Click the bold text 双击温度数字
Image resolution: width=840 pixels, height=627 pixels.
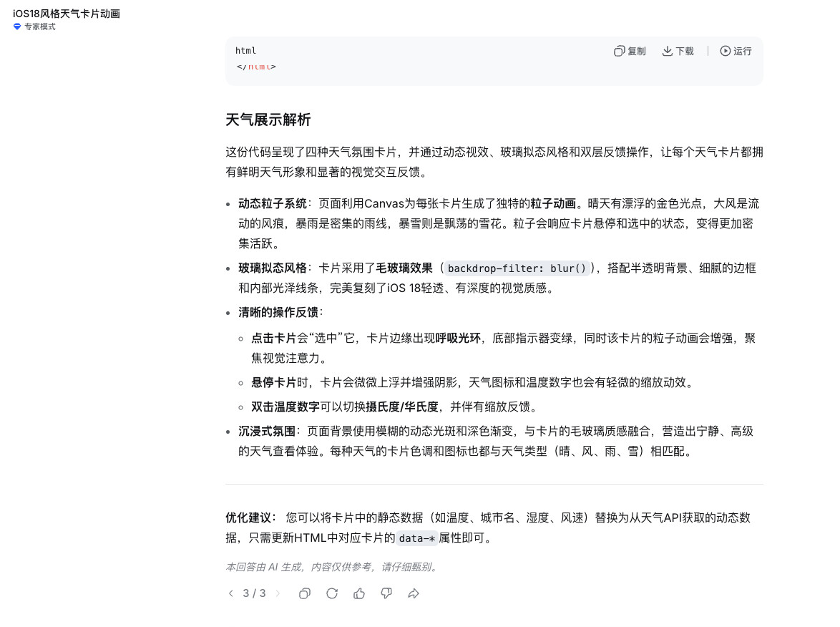pos(285,407)
